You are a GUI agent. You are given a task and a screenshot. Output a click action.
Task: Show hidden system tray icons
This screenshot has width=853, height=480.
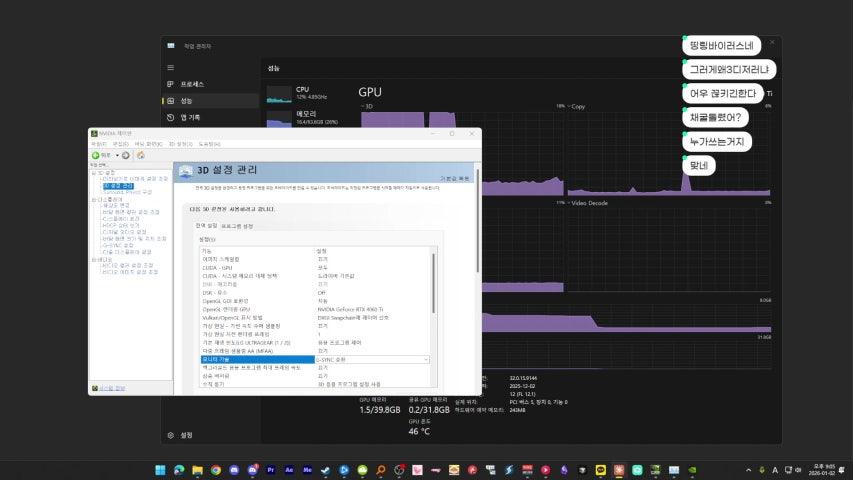(749, 470)
